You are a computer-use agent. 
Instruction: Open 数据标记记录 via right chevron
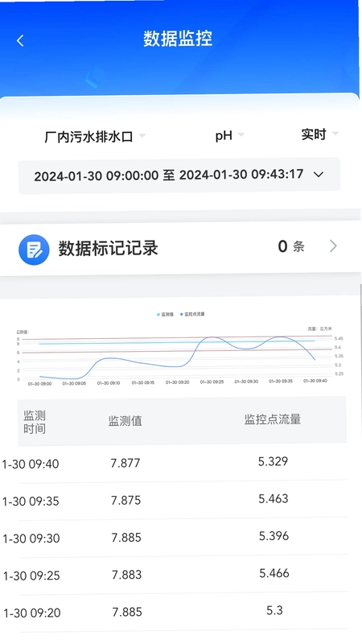pos(333,246)
